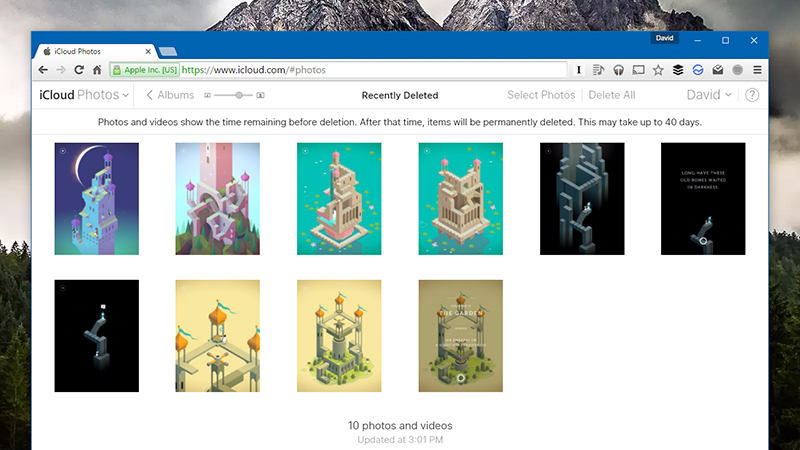
Task: Open the browser home page
Action: click(97, 70)
